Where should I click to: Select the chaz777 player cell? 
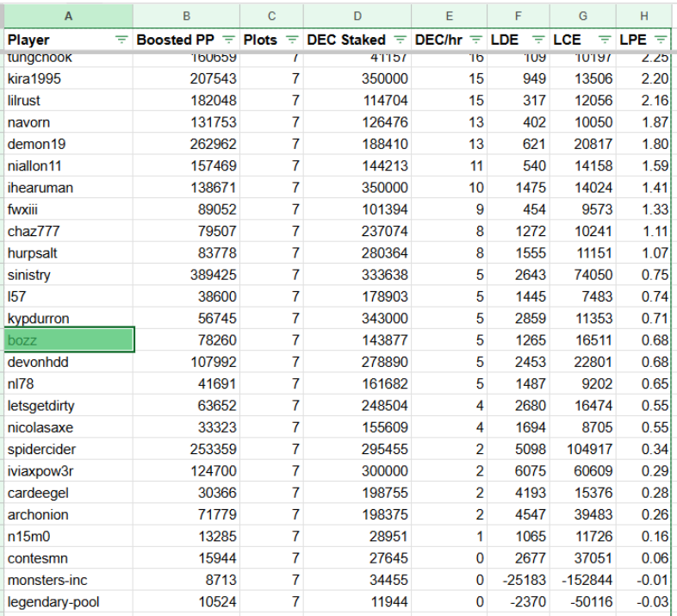(x=68, y=231)
